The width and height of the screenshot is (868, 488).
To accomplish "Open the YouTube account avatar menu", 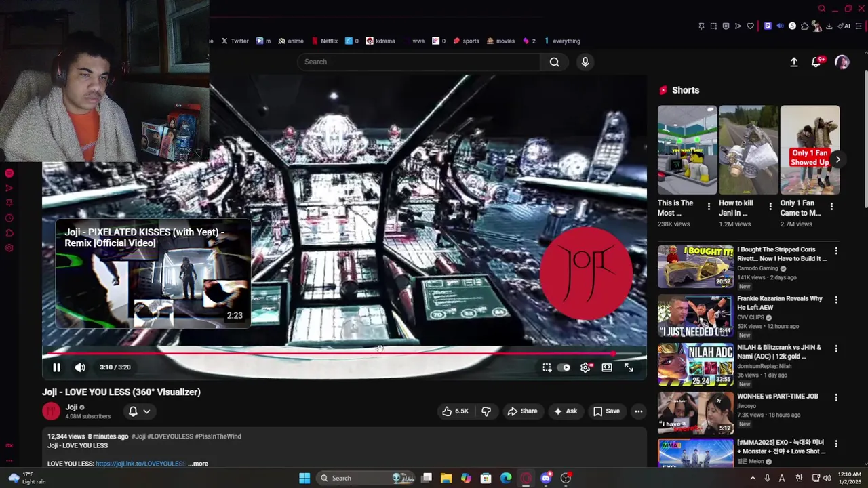I will pyautogui.click(x=842, y=62).
